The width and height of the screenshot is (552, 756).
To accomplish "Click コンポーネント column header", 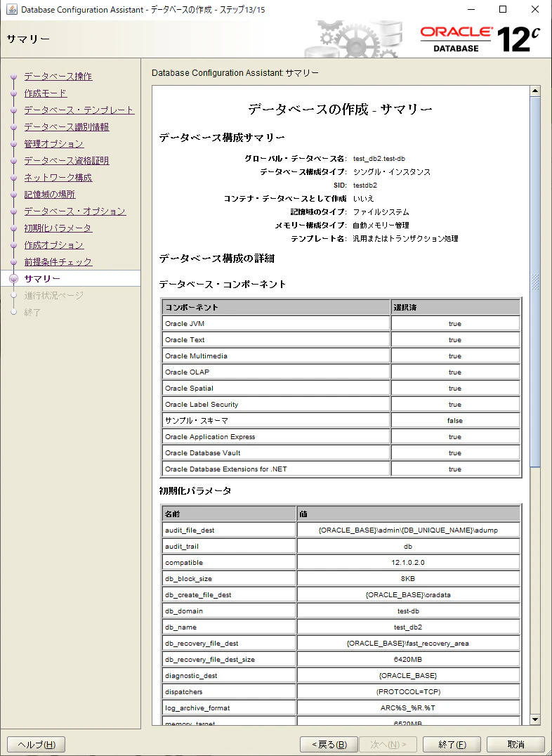I will [x=276, y=307].
